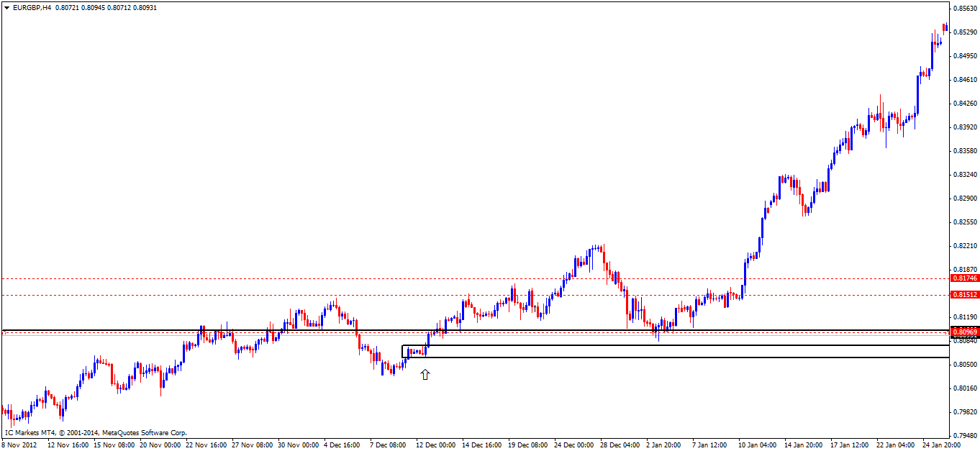Click the 0.85630 price axis label
980x451 pixels.
point(965,9)
